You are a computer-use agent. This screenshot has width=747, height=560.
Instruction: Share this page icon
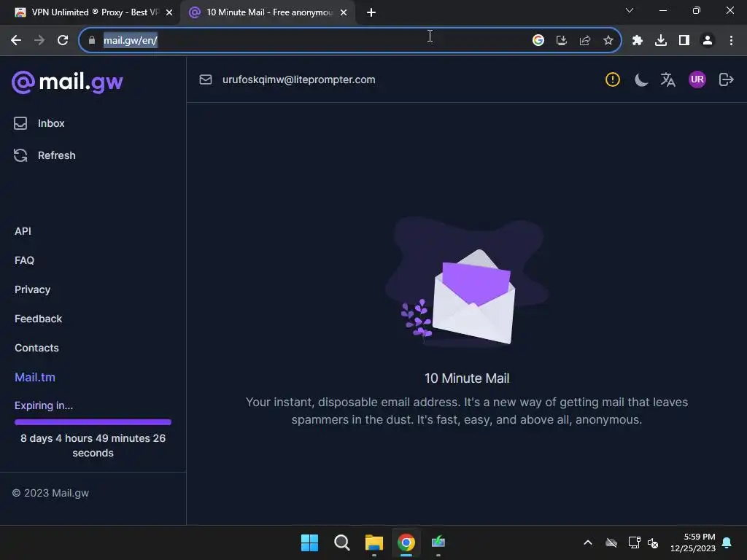585,41
